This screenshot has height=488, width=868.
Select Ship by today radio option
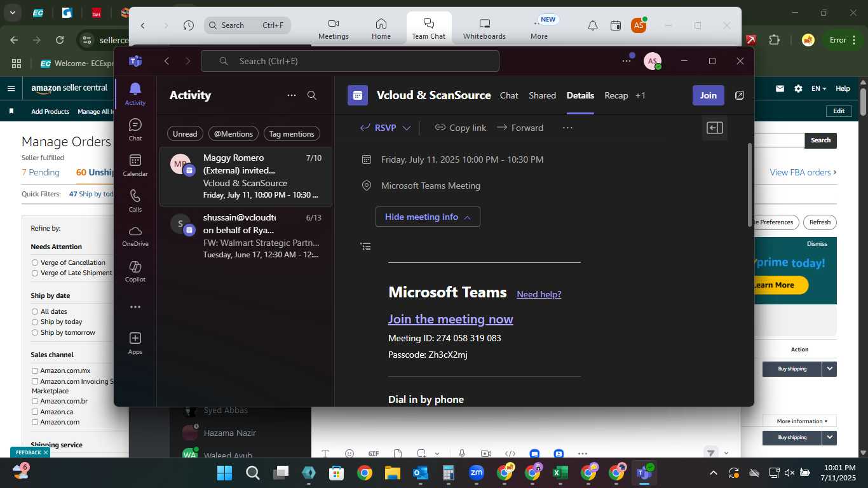click(x=35, y=322)
